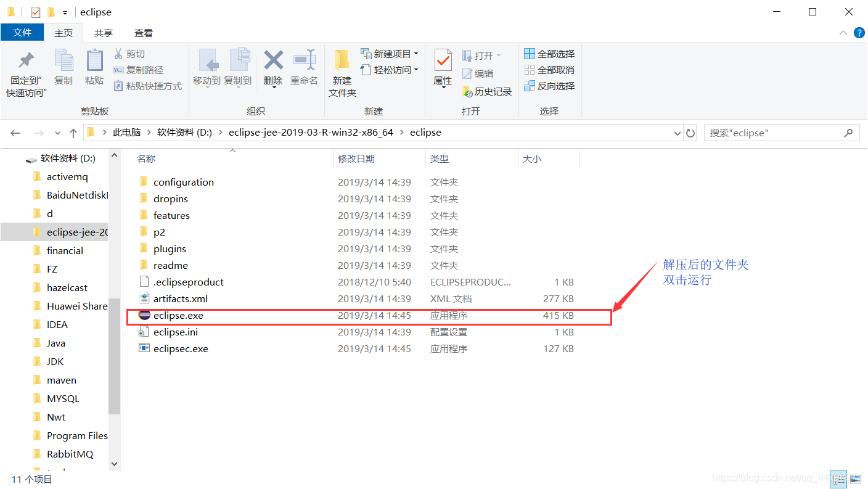This screenshot has width=868, height=489.
Task: Click the Copy To icon
Action: [239, 60]
